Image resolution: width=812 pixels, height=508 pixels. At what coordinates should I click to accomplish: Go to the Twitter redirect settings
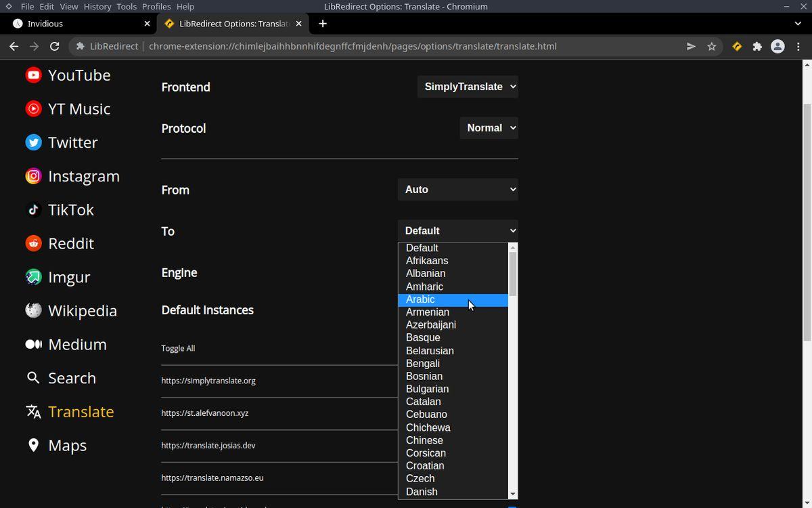[x=62, y=142]
